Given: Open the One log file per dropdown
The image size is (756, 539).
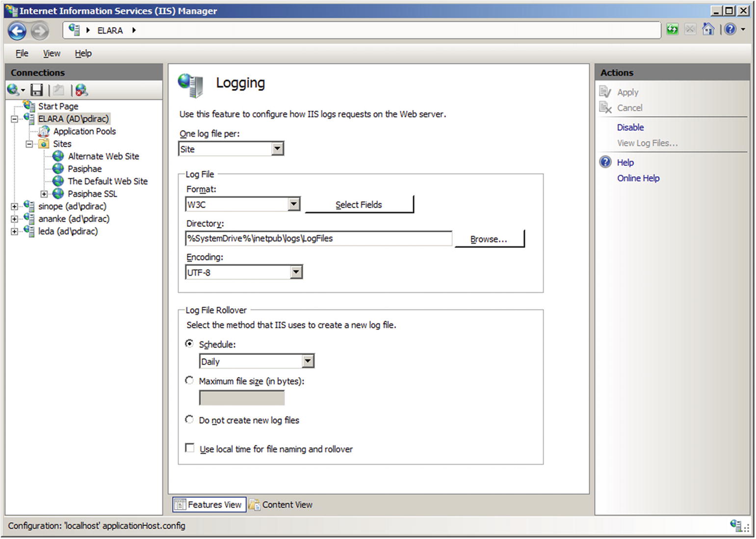Looking at the screenshot, I should click(278, 149).
